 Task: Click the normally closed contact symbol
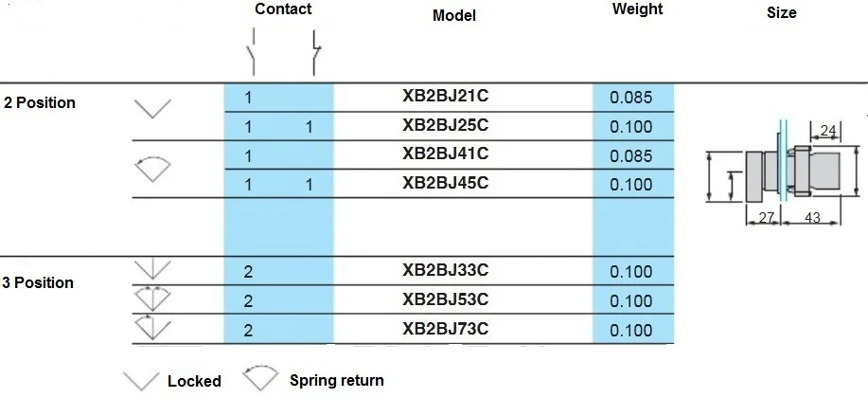coord(315,53)
